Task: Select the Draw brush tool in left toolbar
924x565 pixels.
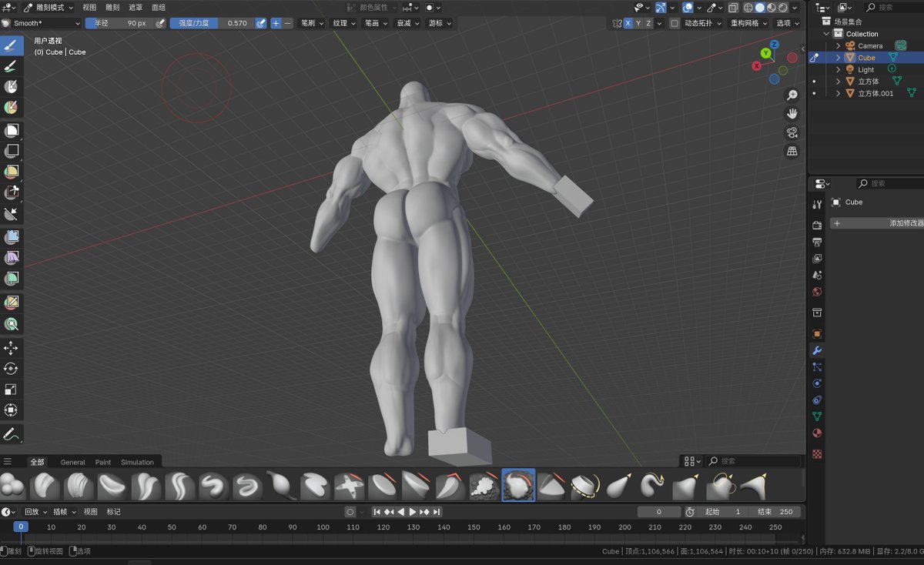Action: 12,45
